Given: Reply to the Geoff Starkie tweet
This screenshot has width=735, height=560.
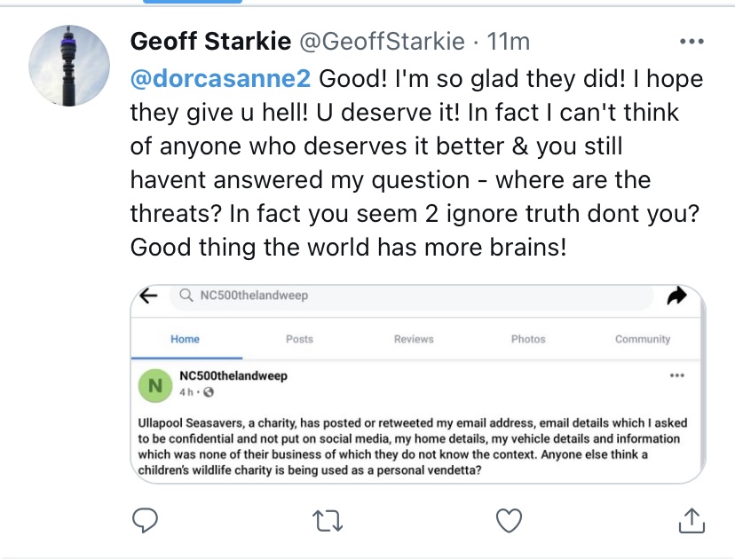Looking at the screenshot, I should (x=145, y=521).
